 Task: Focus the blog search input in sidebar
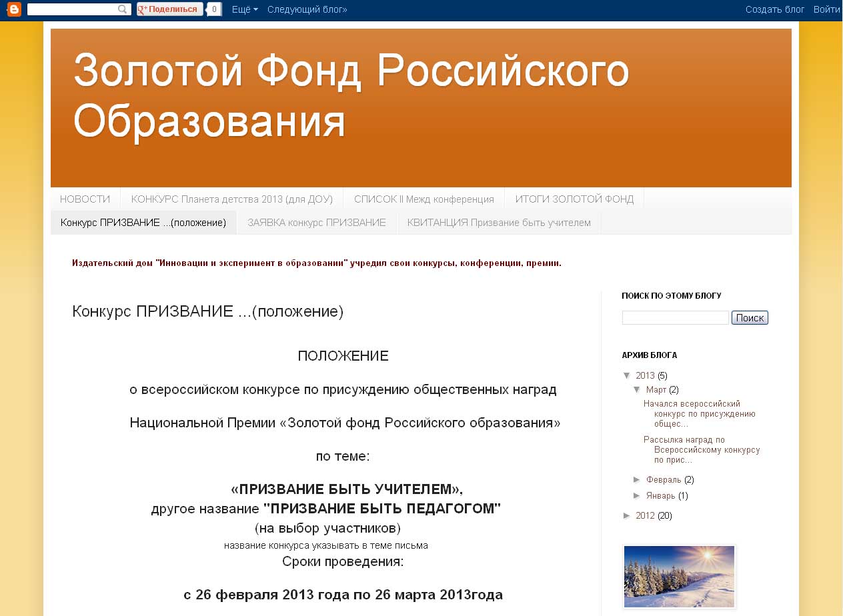676,318
